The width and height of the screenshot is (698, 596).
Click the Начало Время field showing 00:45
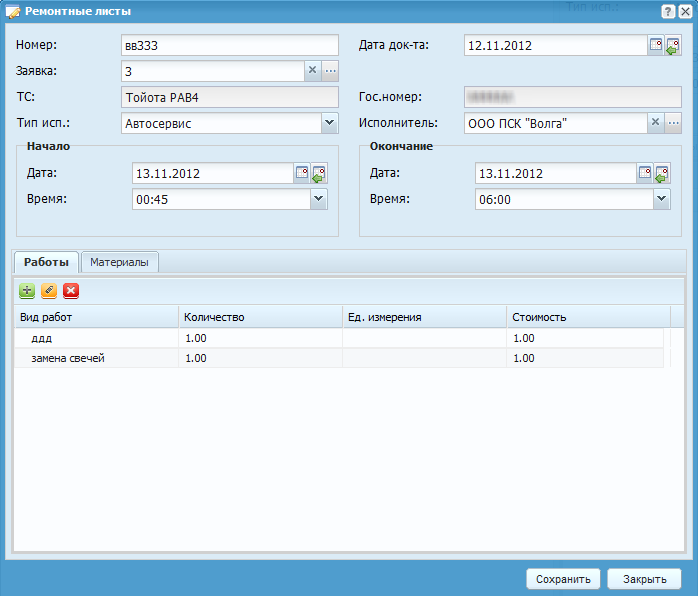pos(221,199)
